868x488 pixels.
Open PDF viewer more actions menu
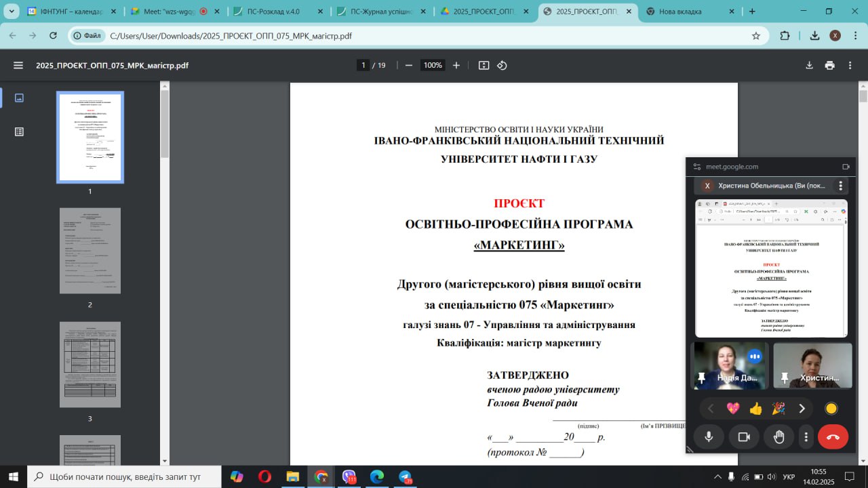[850, 65]
